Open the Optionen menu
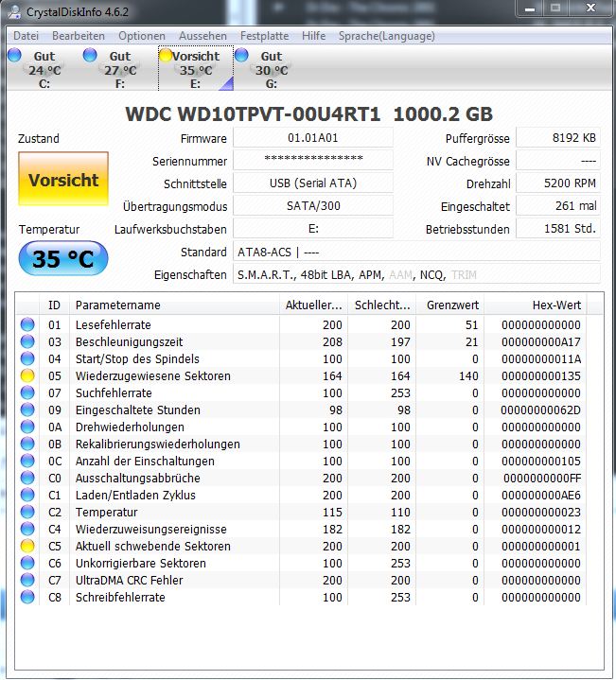 142,36
